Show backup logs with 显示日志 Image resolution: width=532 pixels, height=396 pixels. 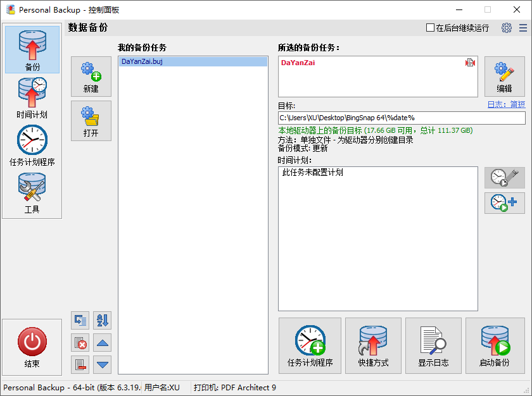pyautogui.click(x=433, y=345)
